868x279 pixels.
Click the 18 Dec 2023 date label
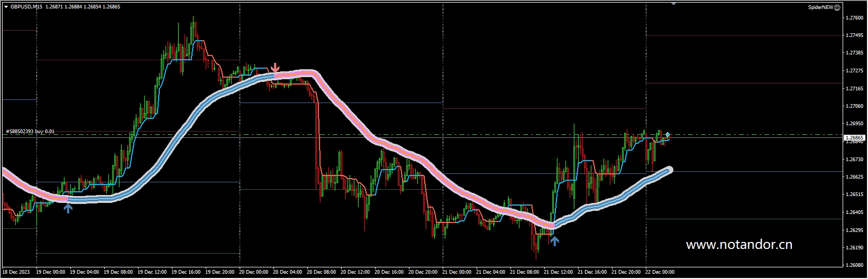[16, 272]
